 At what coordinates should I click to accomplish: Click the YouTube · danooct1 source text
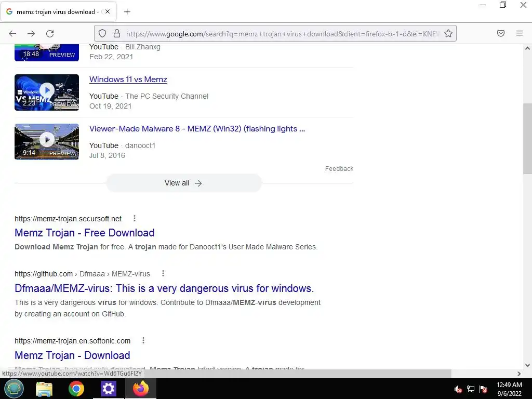122,145
